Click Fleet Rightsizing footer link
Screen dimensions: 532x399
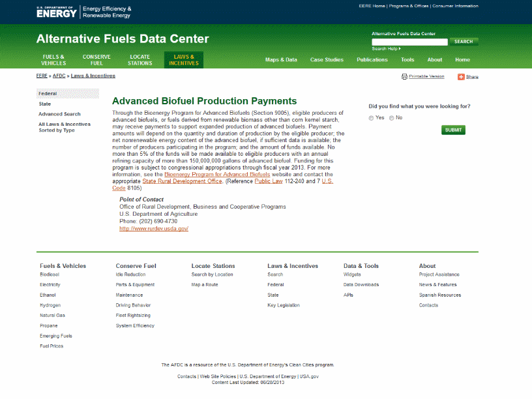(x=133, y=316)
